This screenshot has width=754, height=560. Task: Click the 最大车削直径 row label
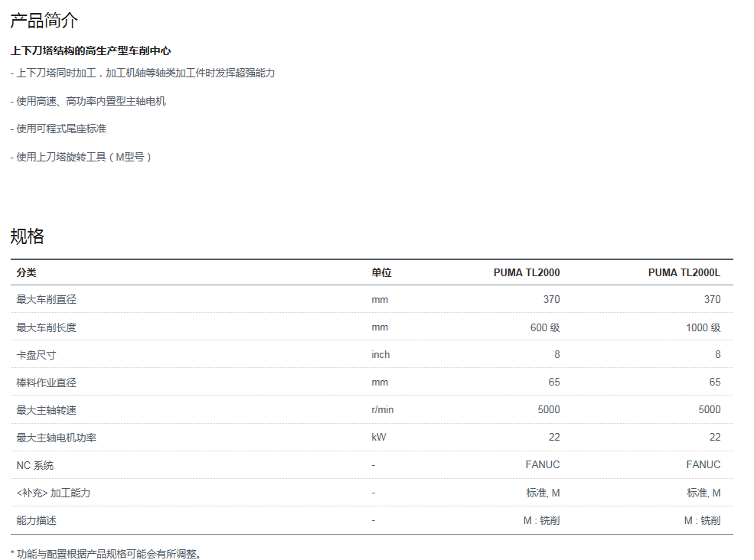pyautogui.click(x=46, y=299)
